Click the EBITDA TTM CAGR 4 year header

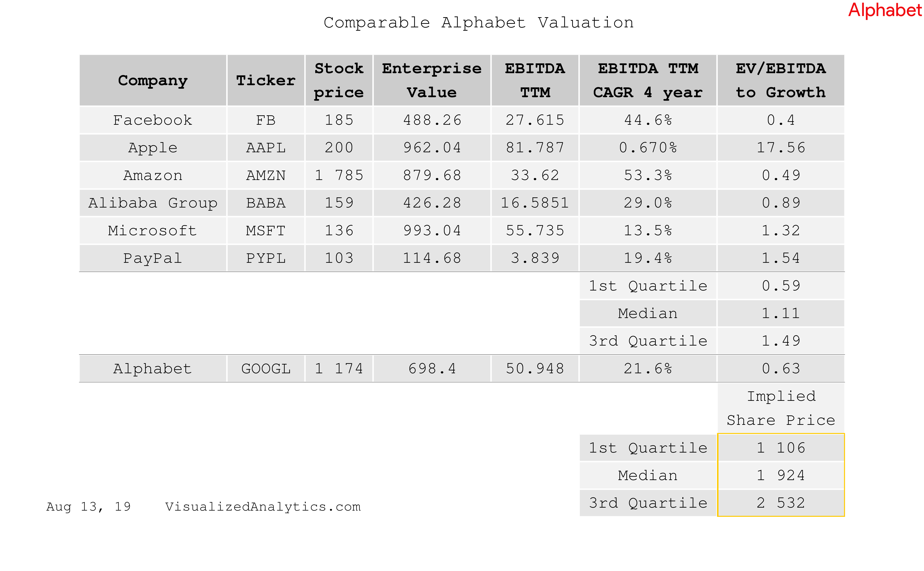(648, 80)
